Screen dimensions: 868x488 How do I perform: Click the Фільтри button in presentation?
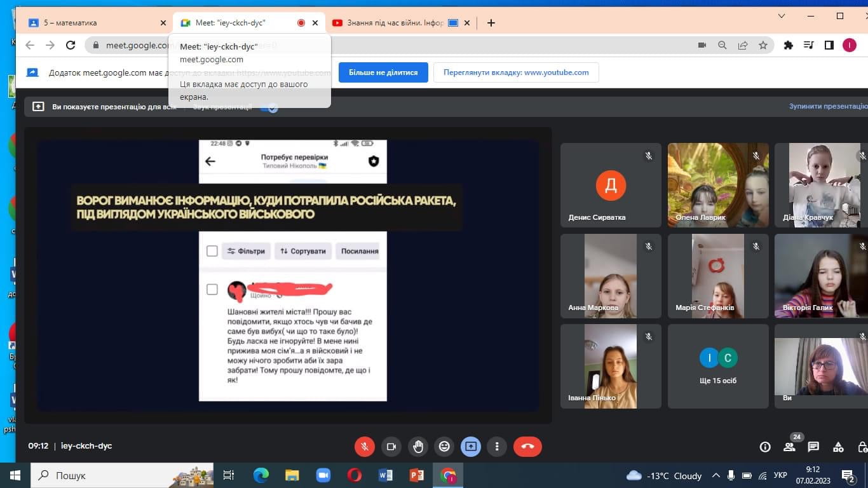[x=246, y=251]
